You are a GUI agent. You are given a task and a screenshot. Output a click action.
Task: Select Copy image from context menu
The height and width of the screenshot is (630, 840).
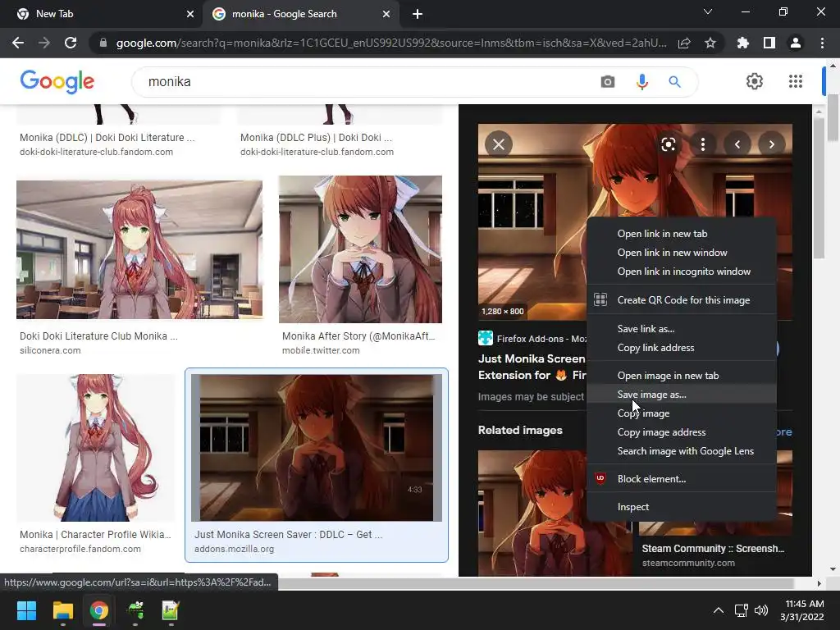coord(682,413)
